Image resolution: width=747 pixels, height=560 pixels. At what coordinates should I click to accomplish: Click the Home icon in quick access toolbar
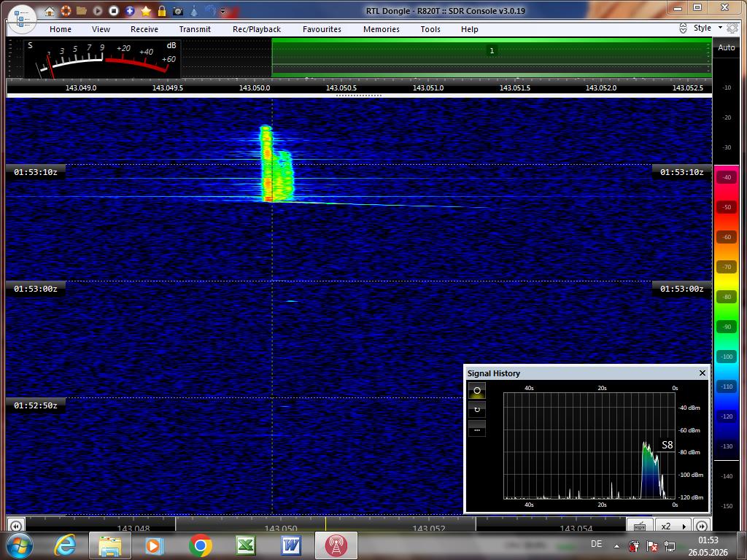pyautogui.click(x=50, y=10)
